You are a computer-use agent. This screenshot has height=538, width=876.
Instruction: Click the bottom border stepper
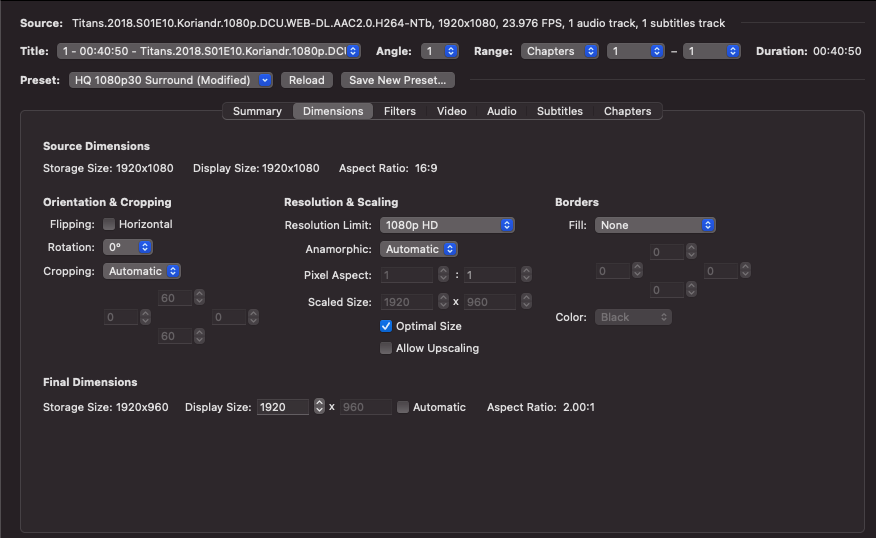coord(691,289)
